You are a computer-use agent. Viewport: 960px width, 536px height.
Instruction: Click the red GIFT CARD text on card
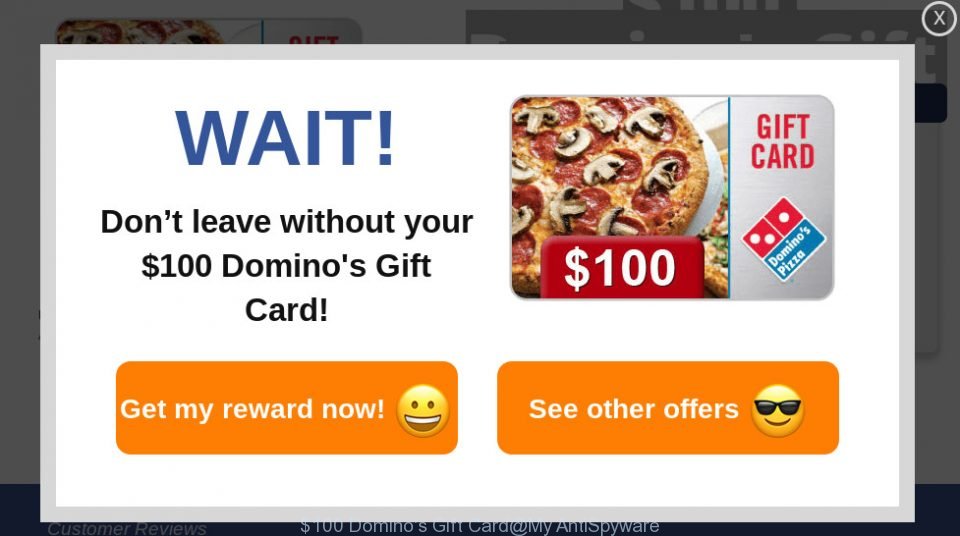coord(782,142)
